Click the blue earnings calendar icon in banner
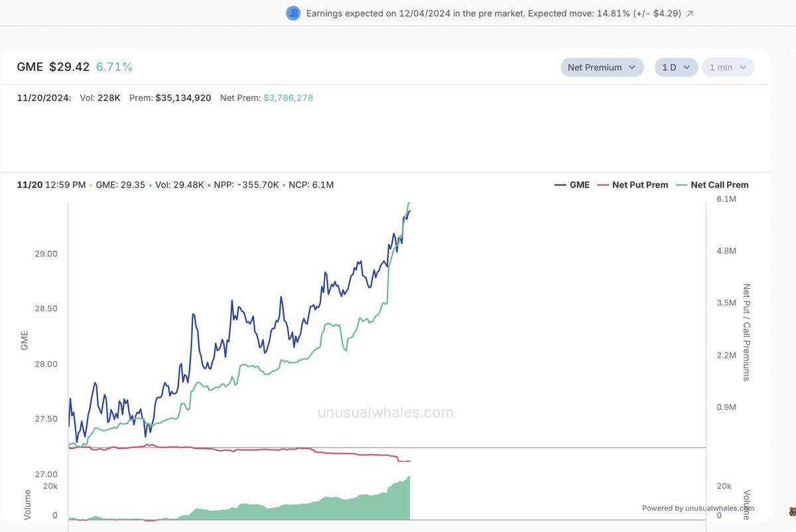This screenshot has height=532, width=796. [293, 13]
